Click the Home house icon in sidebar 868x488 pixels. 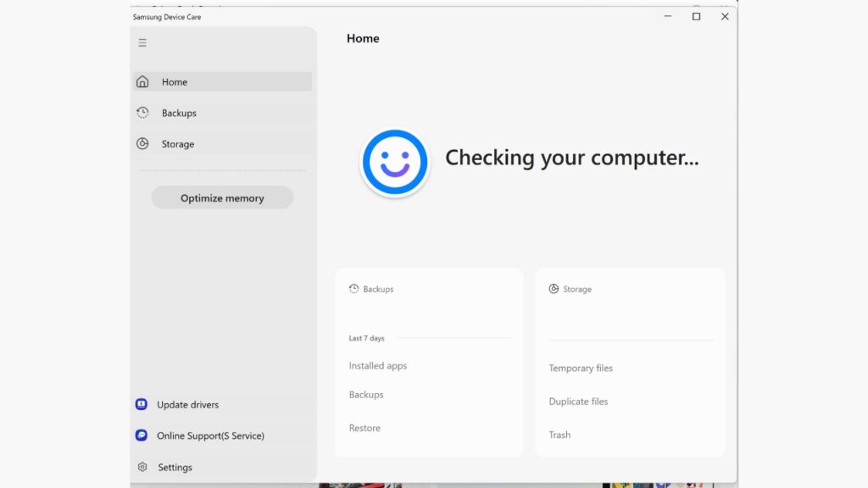pos(142,82)
